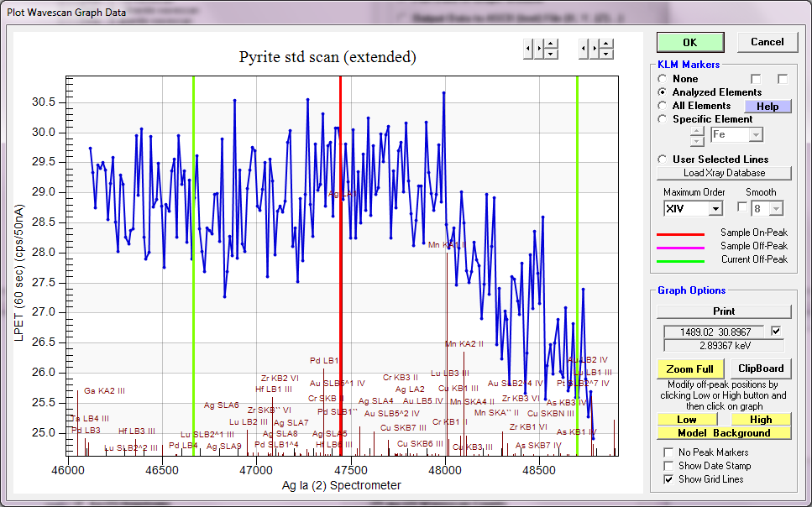This screenshot has width=812, height=507.
Task: Click left arrow in second graph arrow group
Action: click(x=583, y=49)
